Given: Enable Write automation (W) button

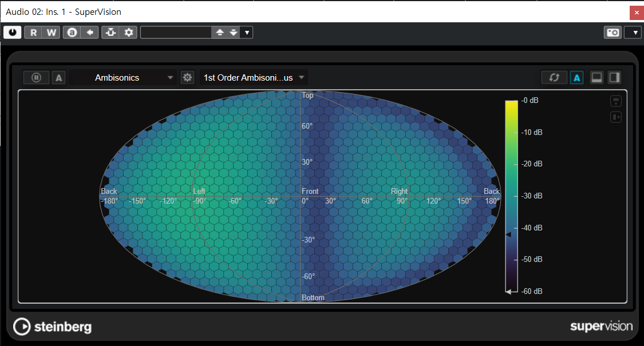Looking at the screenshot, I should coord(52,33).
